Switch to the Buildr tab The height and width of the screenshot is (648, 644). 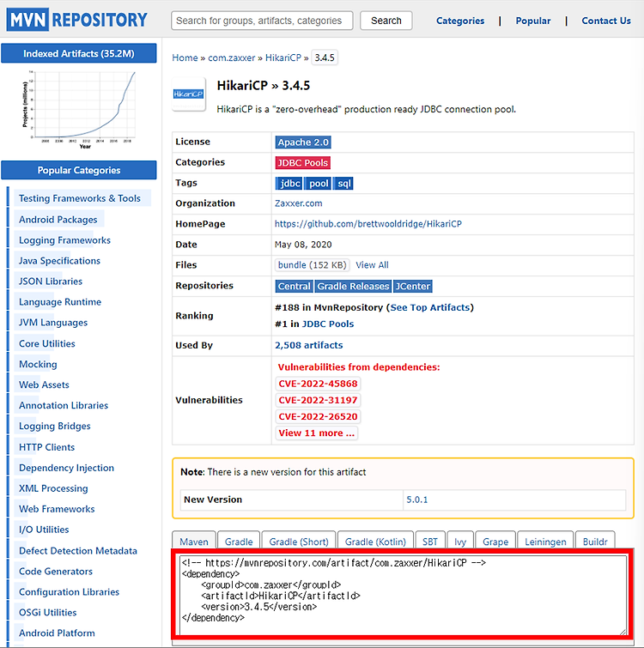595,542
